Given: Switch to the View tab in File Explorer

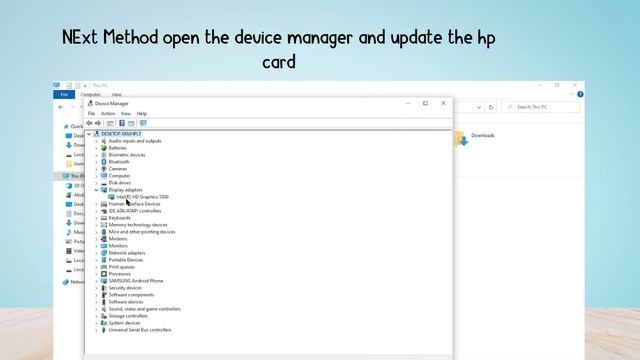Looking at the screenshot, I should pos(116,95).
